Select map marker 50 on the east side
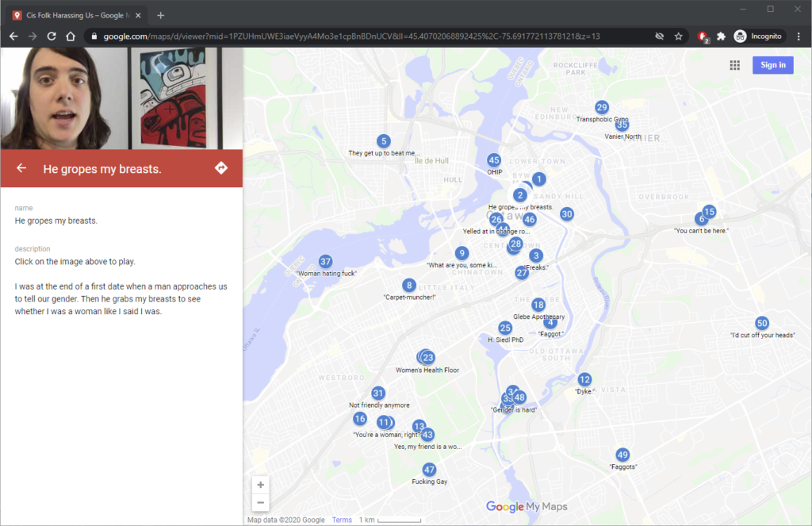This screenshot has height=526, width=812. point(762,324)
